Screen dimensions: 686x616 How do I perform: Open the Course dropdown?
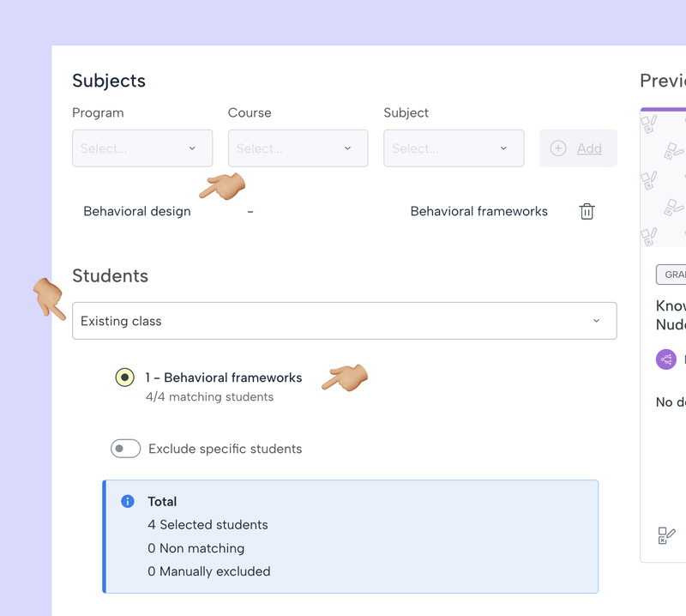(298, 148)
